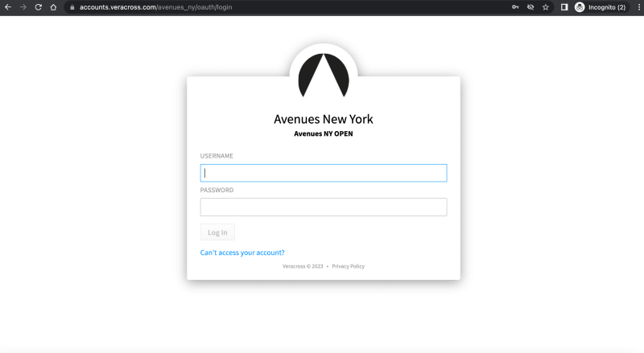This screenshot has width=644, height=353.
Task: Open "Can't access your account?" link
Action: pos(242,252)
